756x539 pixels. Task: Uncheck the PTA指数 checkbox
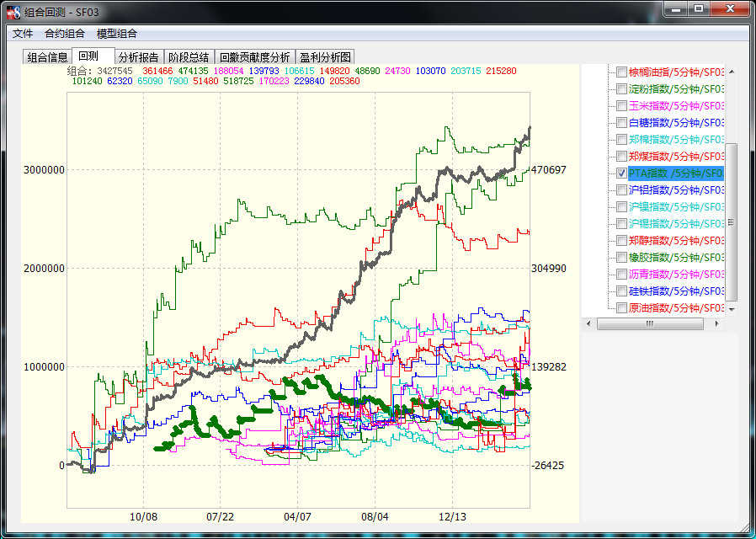621,173
